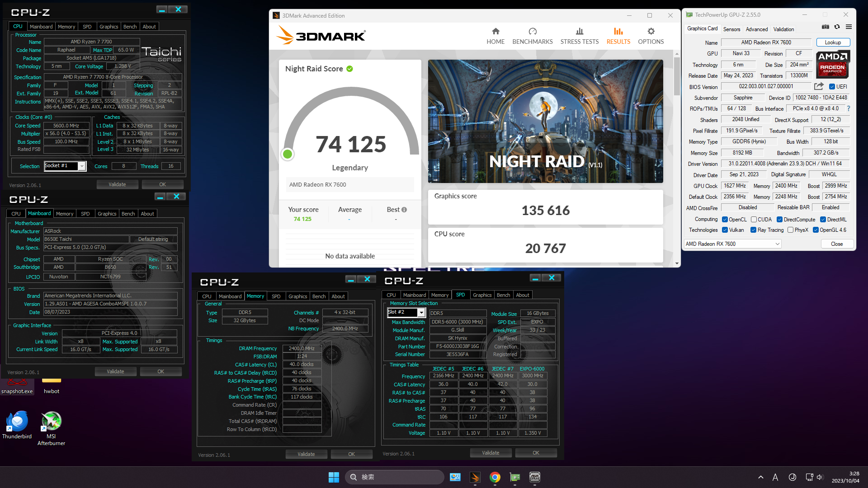Select Bench tab in CPU-Z CPU window
Image resolution: width=868 pixels, height=488 pixels.
point(130,27)
